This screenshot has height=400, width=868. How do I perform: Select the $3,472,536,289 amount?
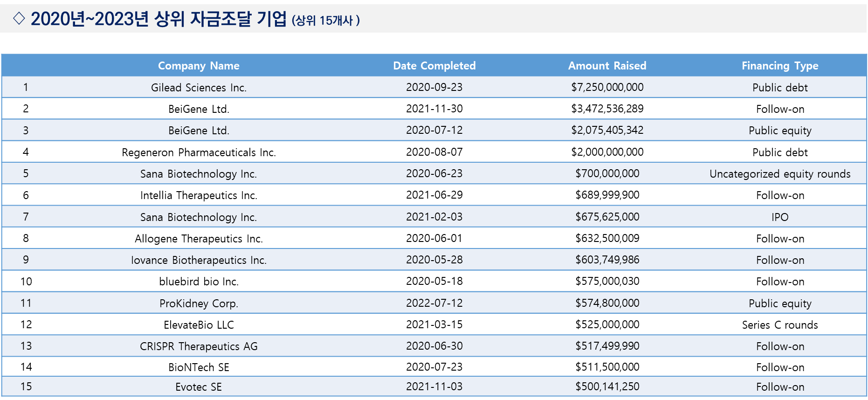coord(607,109)
